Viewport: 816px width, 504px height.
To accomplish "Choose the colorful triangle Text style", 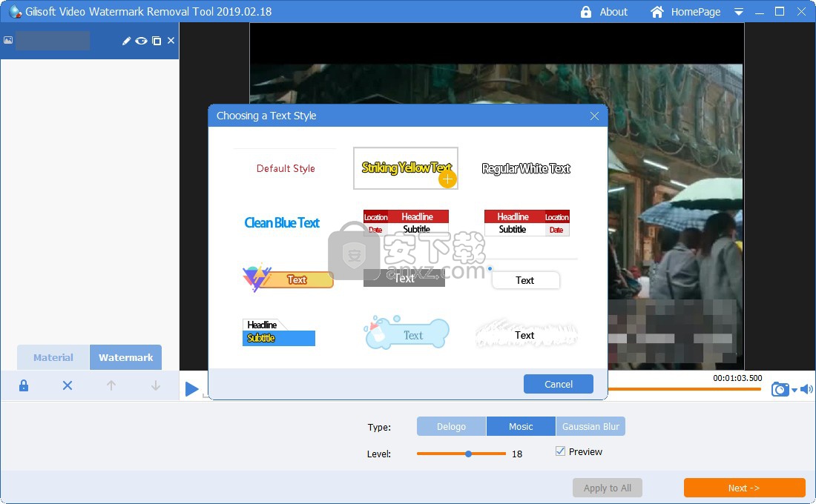I will [x=288, y=278].
